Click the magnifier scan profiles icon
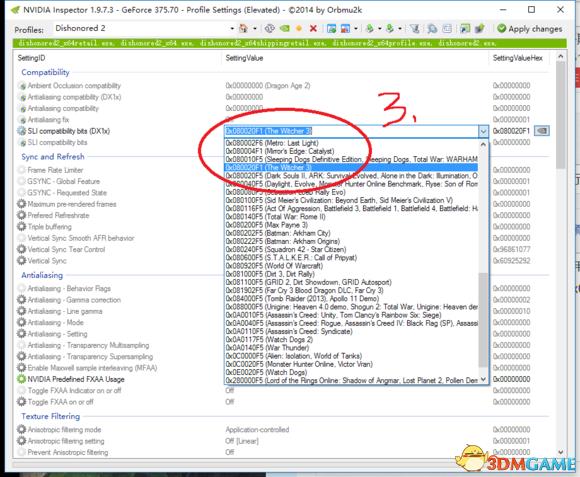Viewport: 580px width, 477px height. (x=432, y=28)
